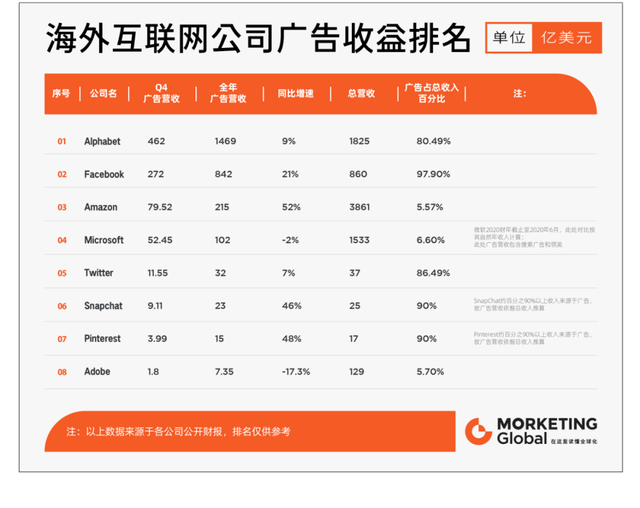Click Facebook's growth rate 21%
Image resolution: width=640 pixels, height=508 pixels.
click(x=290, y=174)
